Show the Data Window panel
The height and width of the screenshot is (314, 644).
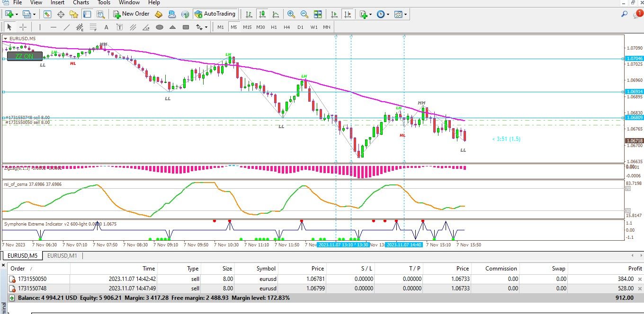click(x=61, y=14)
